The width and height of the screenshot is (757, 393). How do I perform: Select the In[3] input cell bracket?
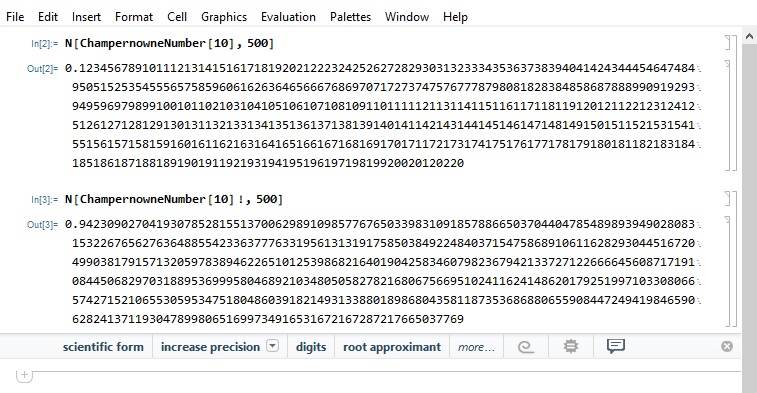(x=728, y=199)
